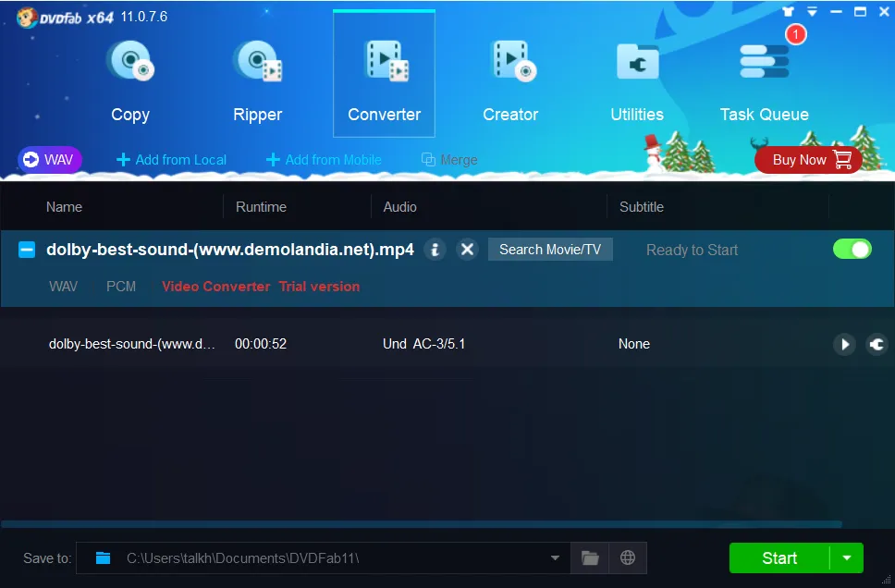Click the Subtitle column header
This screenshot has width=895, height=588.
click(642, 207)
